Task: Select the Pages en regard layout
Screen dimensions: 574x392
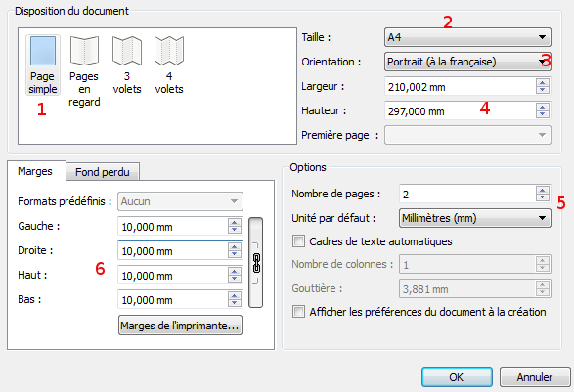Action: pos(84,71)
